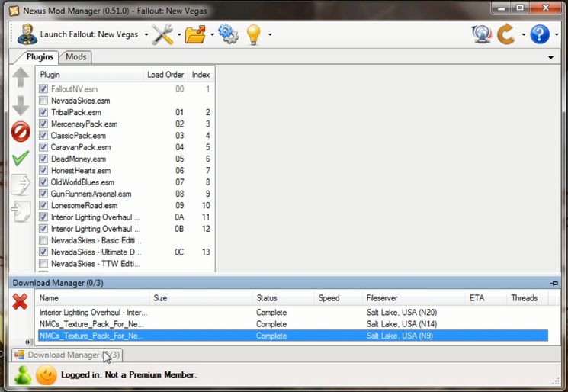Open the game folder icon
The height and width of the screenshot is (392, 568).
[195, 34]
